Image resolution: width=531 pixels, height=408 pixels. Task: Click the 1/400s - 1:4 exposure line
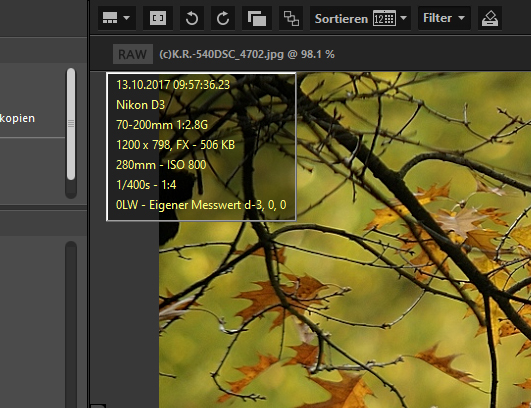pos(146,185)
